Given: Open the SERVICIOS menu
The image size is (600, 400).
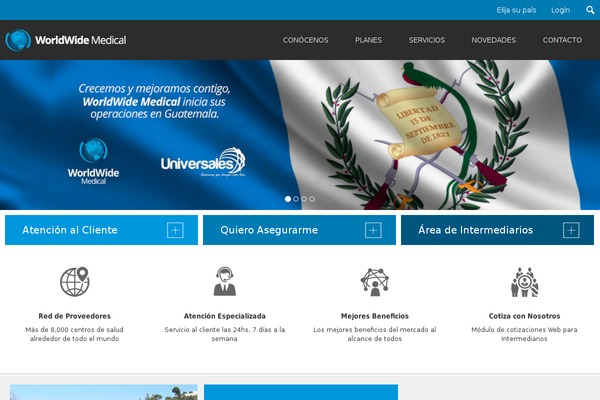Looking at the screenshot, I should [427, 40].
